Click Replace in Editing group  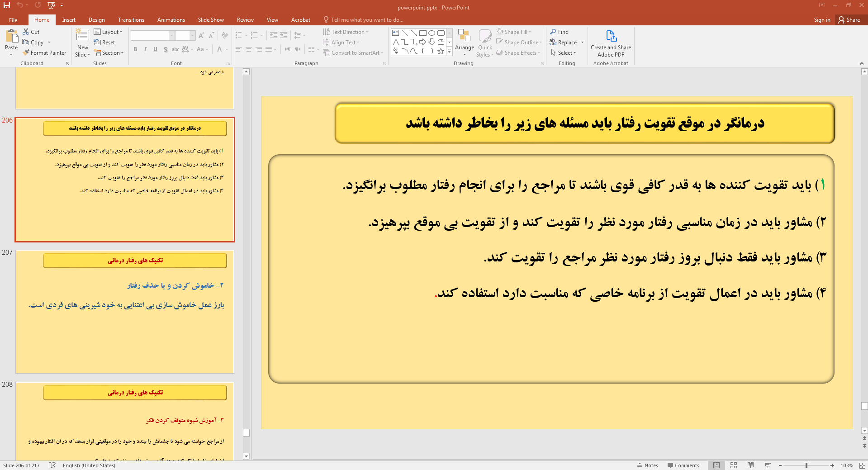pyautogui.click(x=564, y=42)
